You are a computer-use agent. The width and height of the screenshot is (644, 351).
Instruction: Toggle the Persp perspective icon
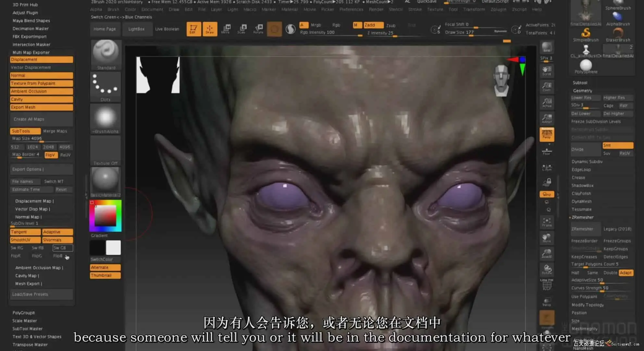click(x=547, y=134)
